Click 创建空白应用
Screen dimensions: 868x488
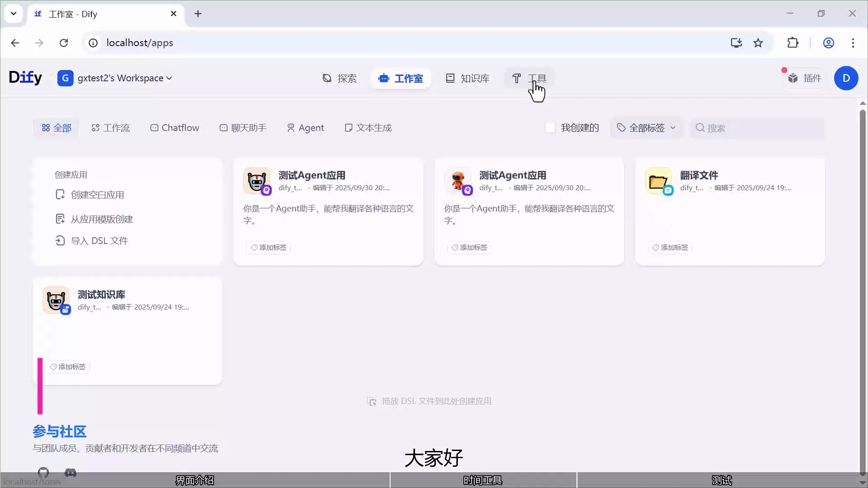pyautogui.click(x=90, y=195)
